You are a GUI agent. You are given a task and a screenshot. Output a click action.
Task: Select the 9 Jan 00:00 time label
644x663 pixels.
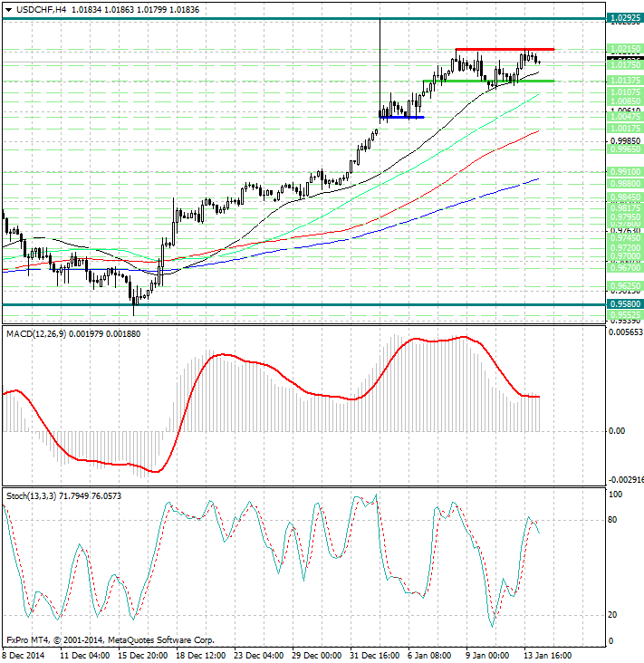pos(485,654)
